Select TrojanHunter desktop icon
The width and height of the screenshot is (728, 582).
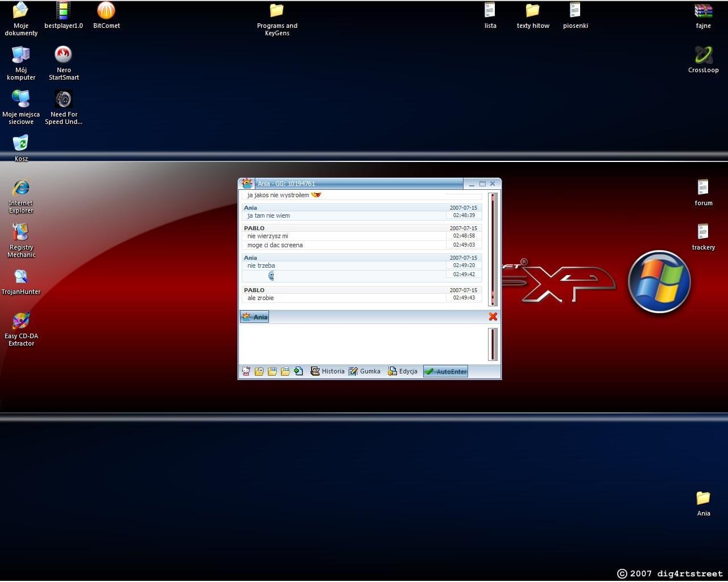(21, 281)
